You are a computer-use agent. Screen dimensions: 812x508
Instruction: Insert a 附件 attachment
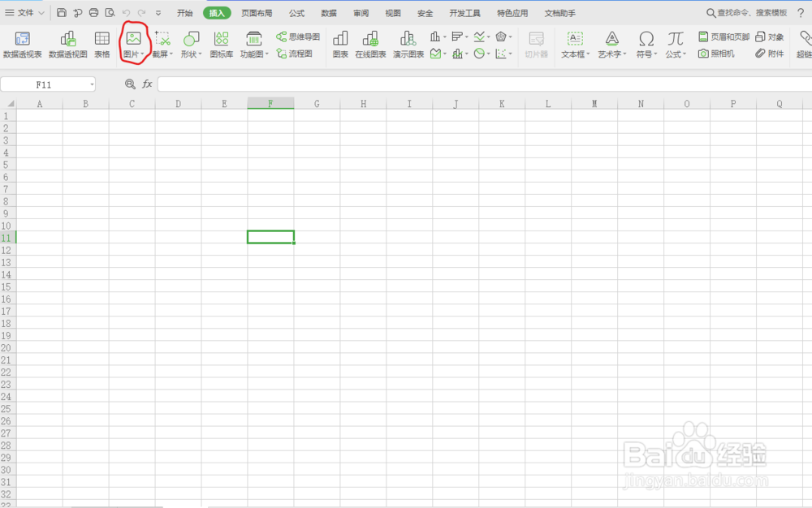(x=770, y=54)
